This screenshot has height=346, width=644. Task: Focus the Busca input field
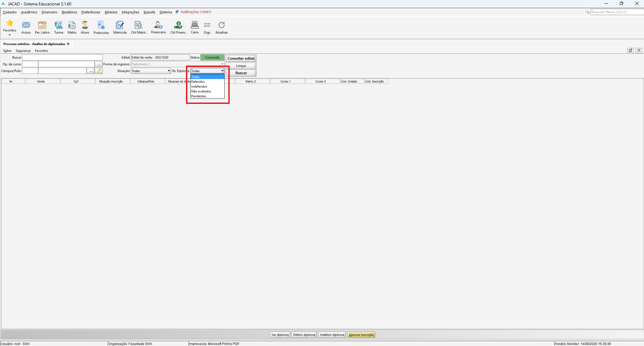(x=62, y=57)
